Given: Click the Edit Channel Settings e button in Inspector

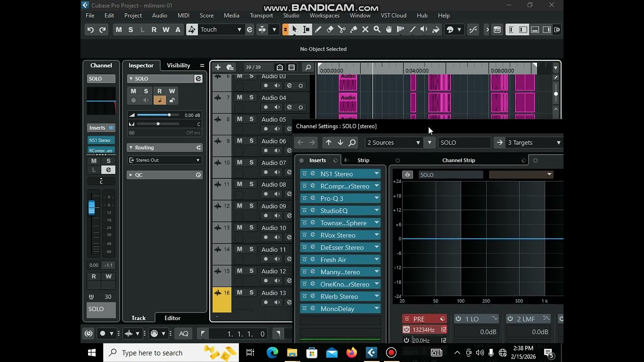Looking at the screenshot, I should [198, 79].
